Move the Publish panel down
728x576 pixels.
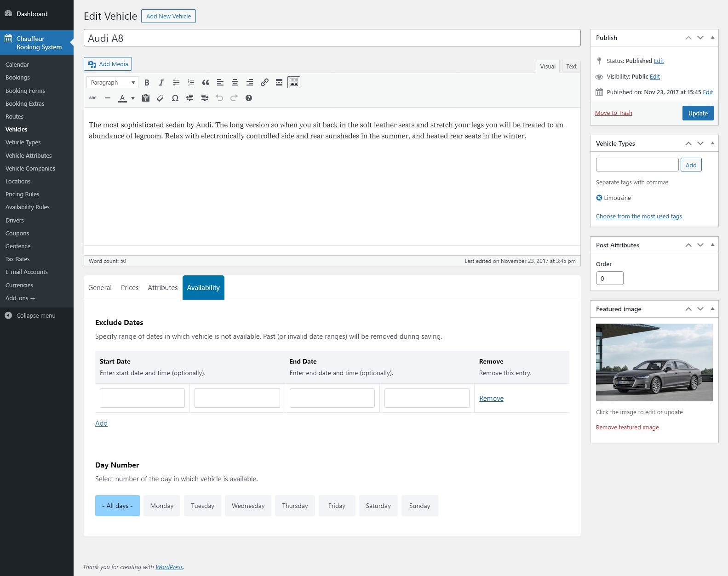[x=700, y=38]
